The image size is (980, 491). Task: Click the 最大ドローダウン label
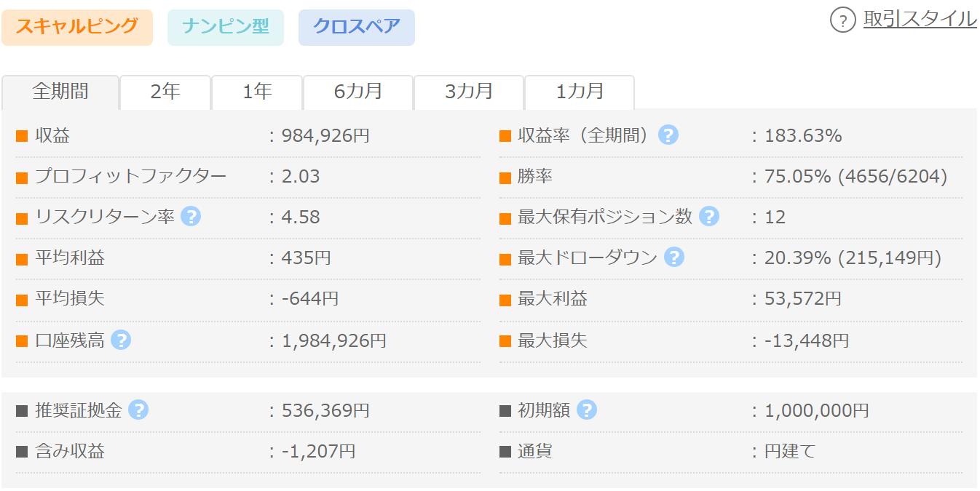[x=588, y=258]
